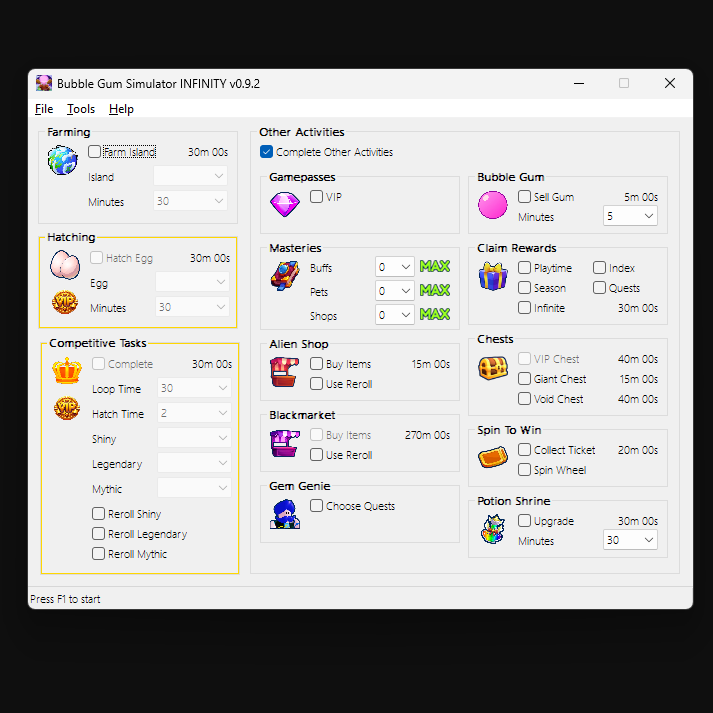
Task: Click the Spin To Win ticket icon
Action: pyautogui.click(x=493, y=457)
